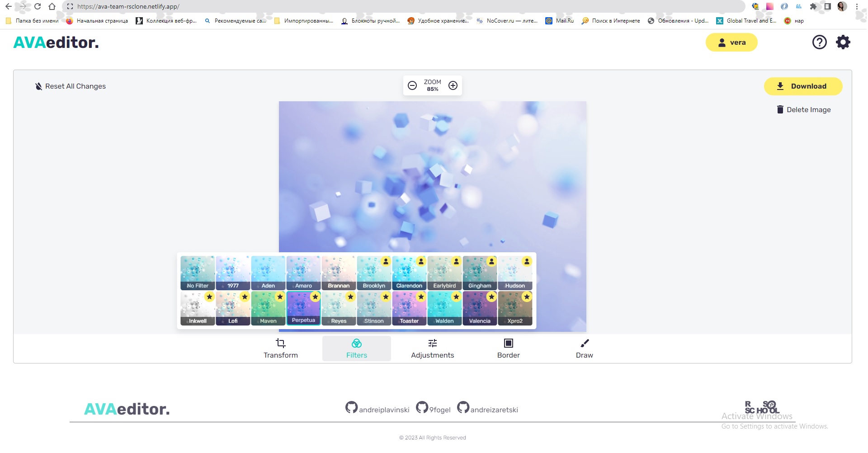Open the Draw tab
The height and width of the screenshot is (453, 868).
pos(585,349)
